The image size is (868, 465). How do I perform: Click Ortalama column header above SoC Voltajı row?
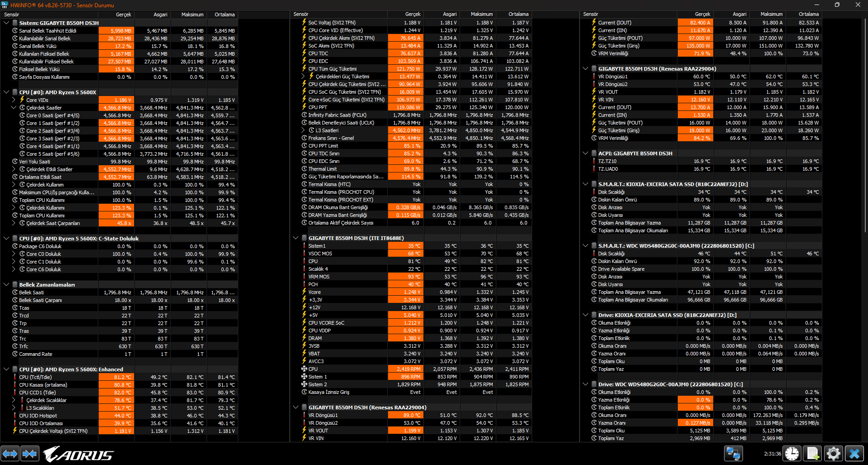[514, 14]
